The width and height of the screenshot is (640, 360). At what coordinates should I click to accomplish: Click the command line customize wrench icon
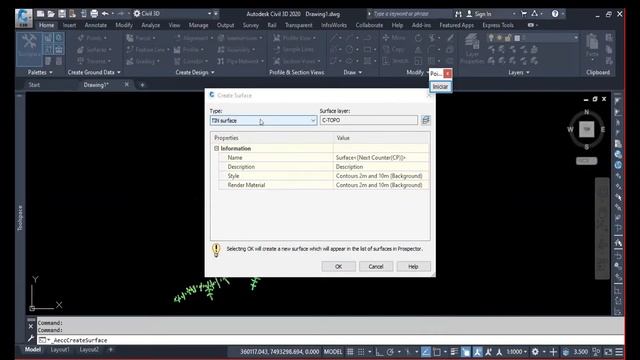(x=31, y=338)
